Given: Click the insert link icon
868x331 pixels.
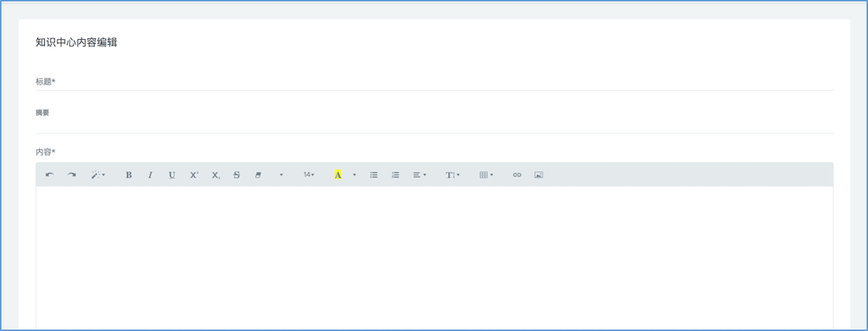Looking at the screenshot, I should (x=517, y=175).
